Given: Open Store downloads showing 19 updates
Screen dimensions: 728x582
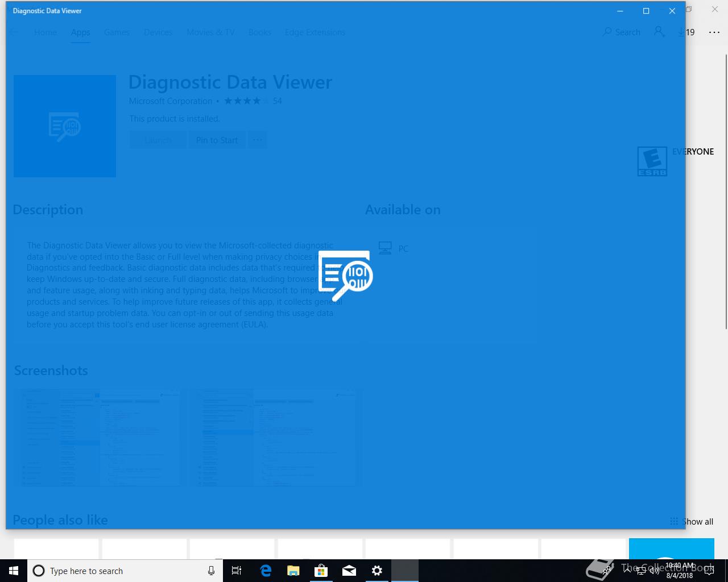Looking at the screenshot, I should (x=690, y=32).
